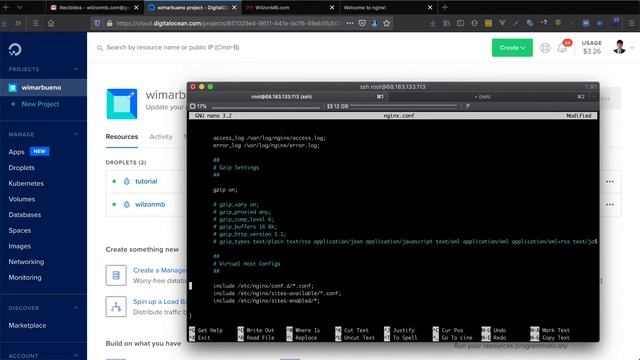Switch to the Welcome to nginx tab

click(x=388, y=7)
